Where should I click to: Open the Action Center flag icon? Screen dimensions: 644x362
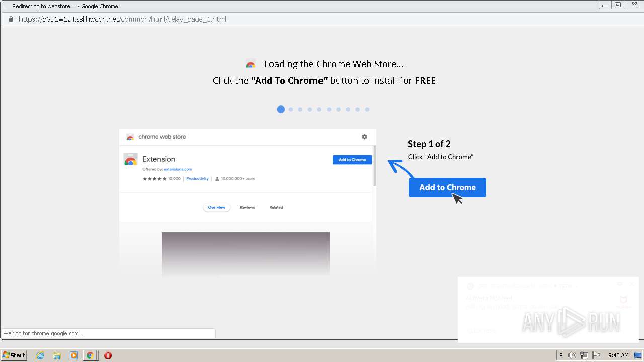point(596,355)
